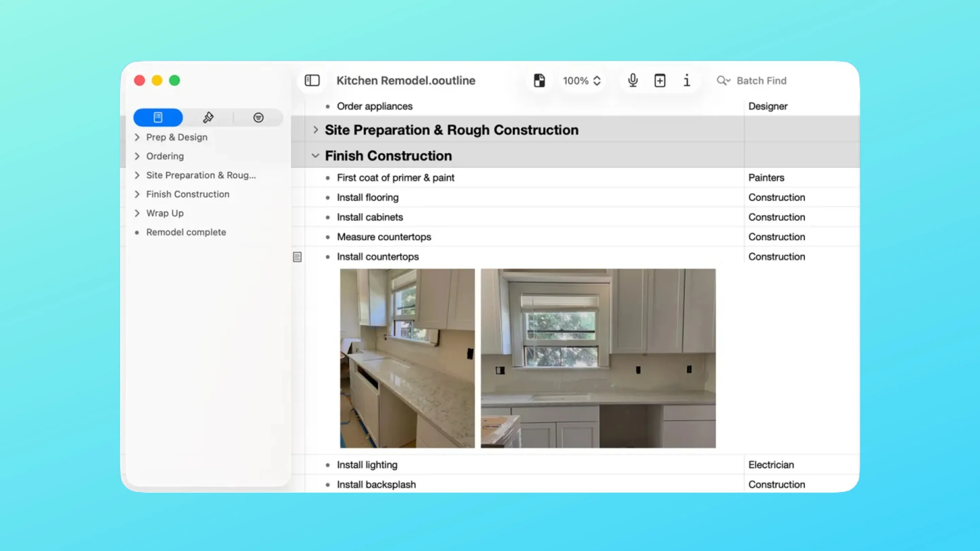This screenshot has height=551, width=980.
Task: Expand Wrap Up in the sidebar
Action: click(x=137, y=213)
